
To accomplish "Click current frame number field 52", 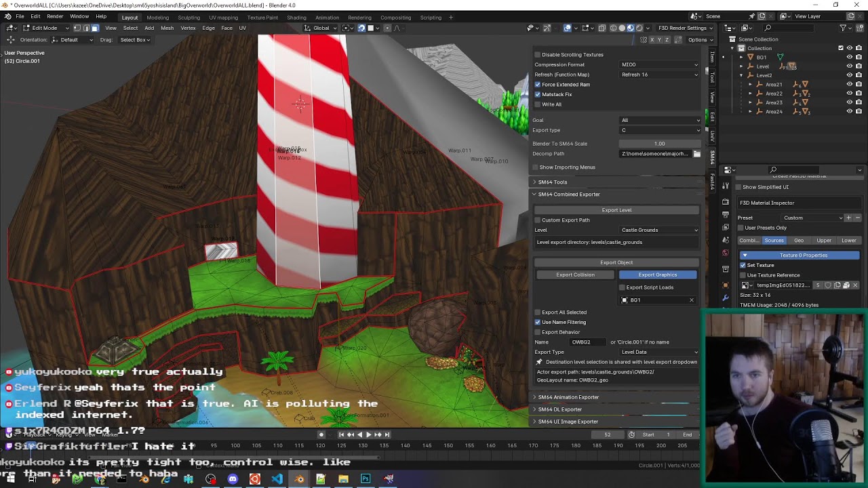I will tap(608, 434).
